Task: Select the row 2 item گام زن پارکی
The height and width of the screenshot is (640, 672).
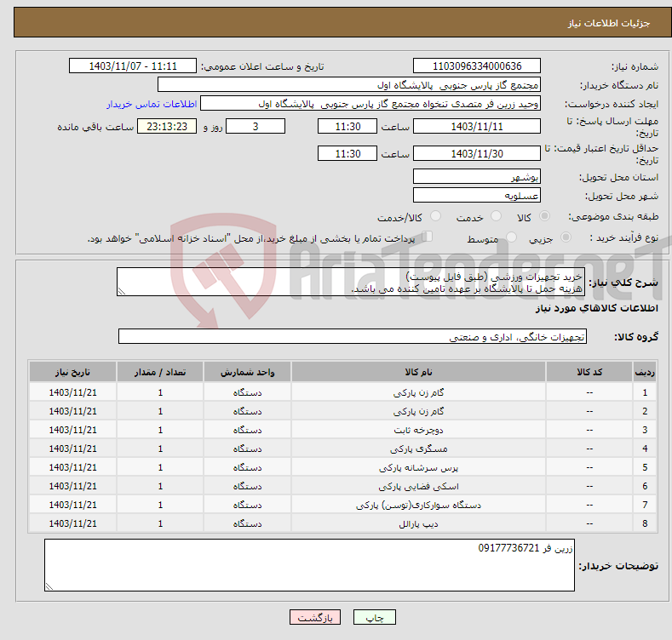Action: coord(418,411)
